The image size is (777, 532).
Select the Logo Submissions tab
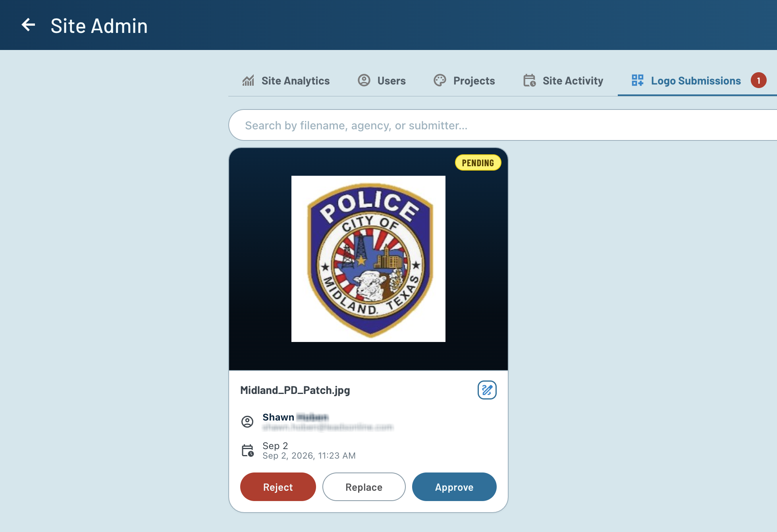coord(697,81)
